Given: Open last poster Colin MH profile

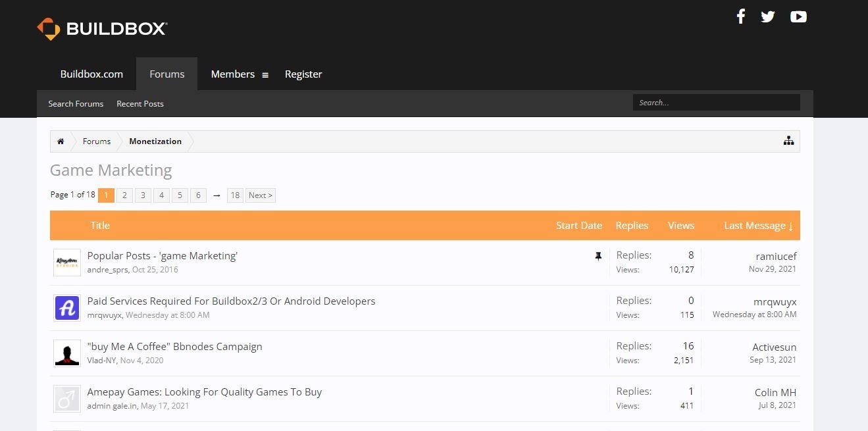Looking at the screenshot, I should [775, 392].
